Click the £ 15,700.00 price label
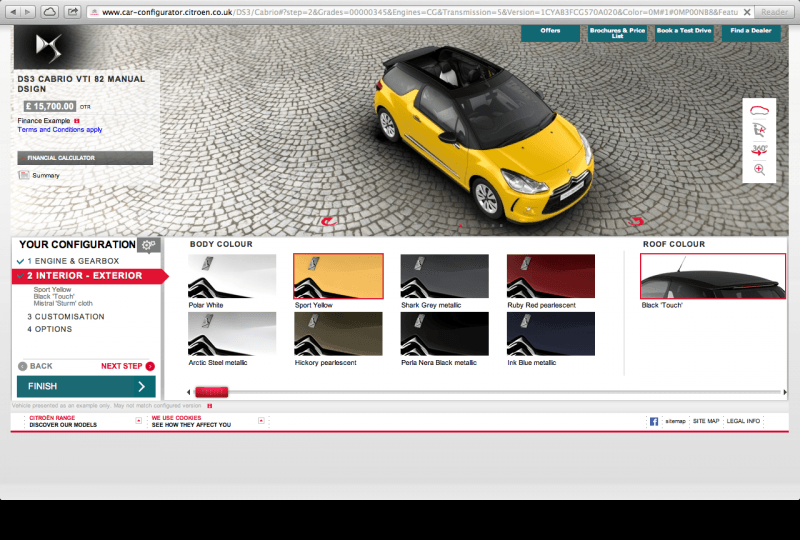Screen dimensions: 800x540 [50, 106]
